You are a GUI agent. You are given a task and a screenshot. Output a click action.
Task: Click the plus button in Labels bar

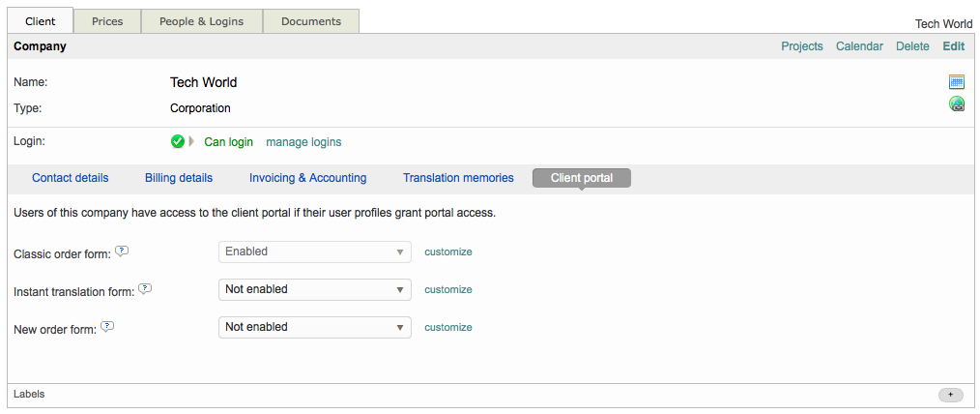click(950, 395)
